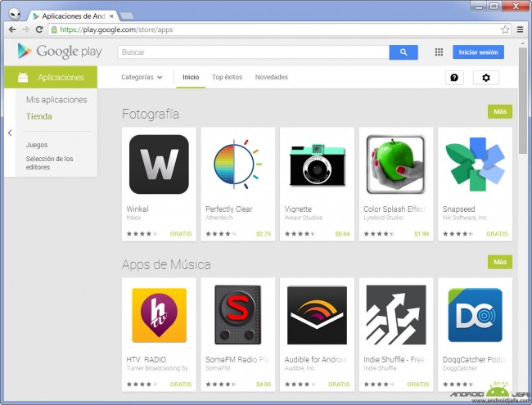Click the Apps de Música heading
The image size is (532, 405).
(166, 264)
